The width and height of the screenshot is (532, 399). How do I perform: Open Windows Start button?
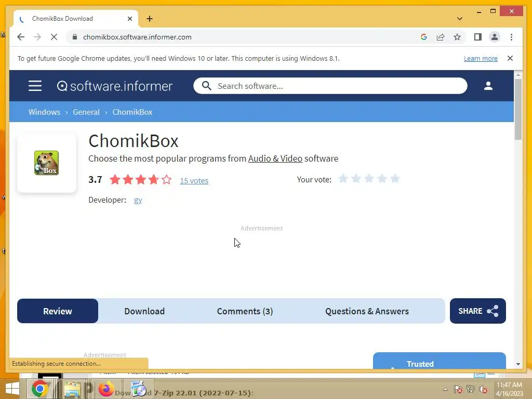pos(12,389)
